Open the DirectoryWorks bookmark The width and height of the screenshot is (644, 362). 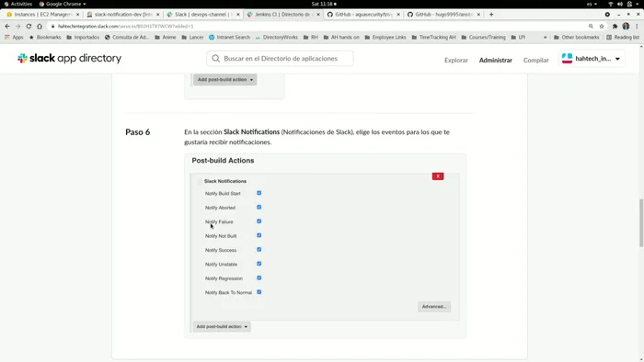coord(276,38)
